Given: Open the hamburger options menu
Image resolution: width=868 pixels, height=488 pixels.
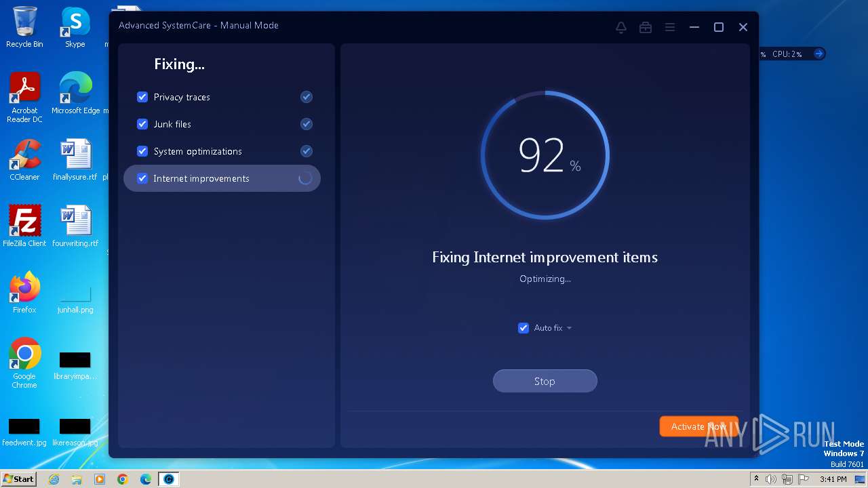Looking at the screenshot, I should click(669, 27).
